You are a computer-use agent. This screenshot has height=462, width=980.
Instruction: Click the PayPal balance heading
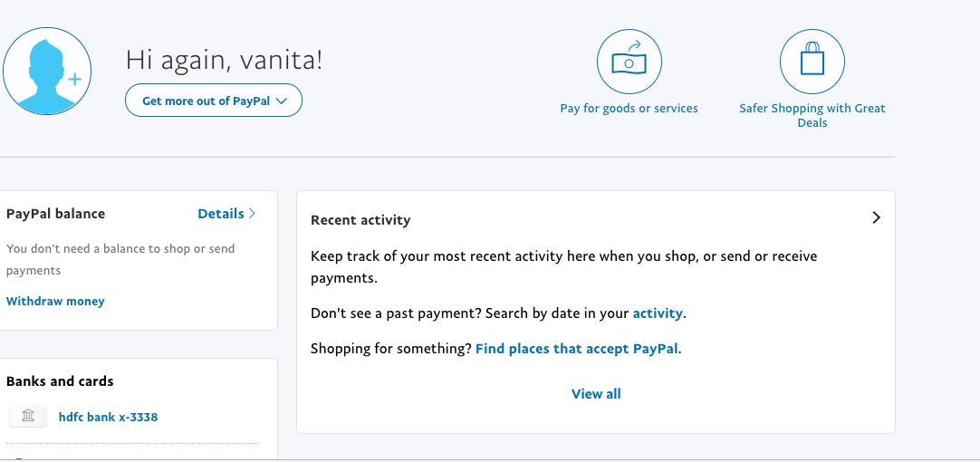(55, 214)
